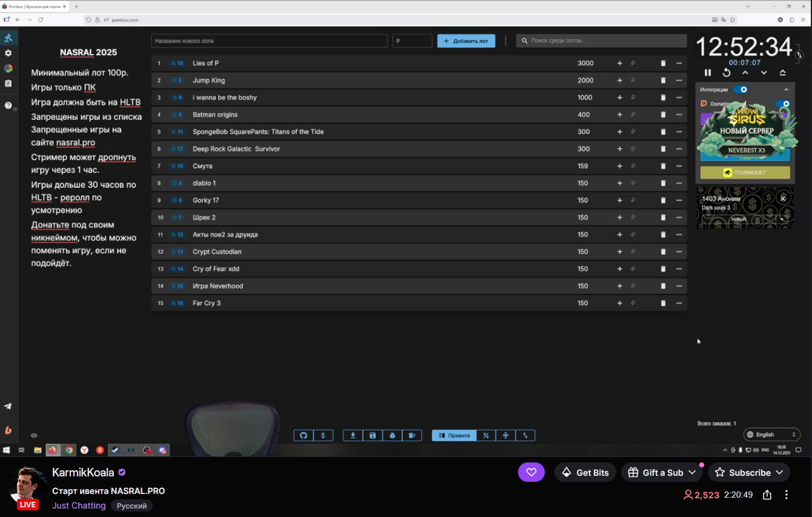Reduce time with the timer down chevron

click(764, 73)
